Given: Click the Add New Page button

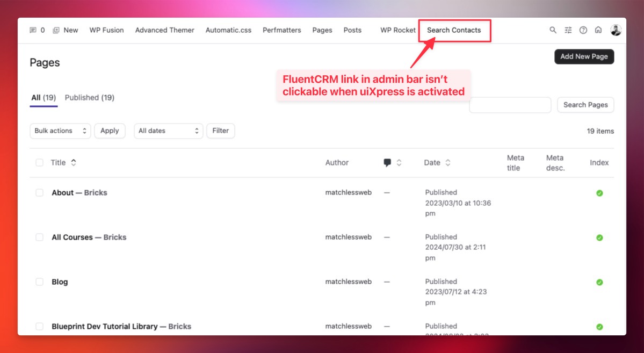Looking at the screenshot, I should coord(584,56).
